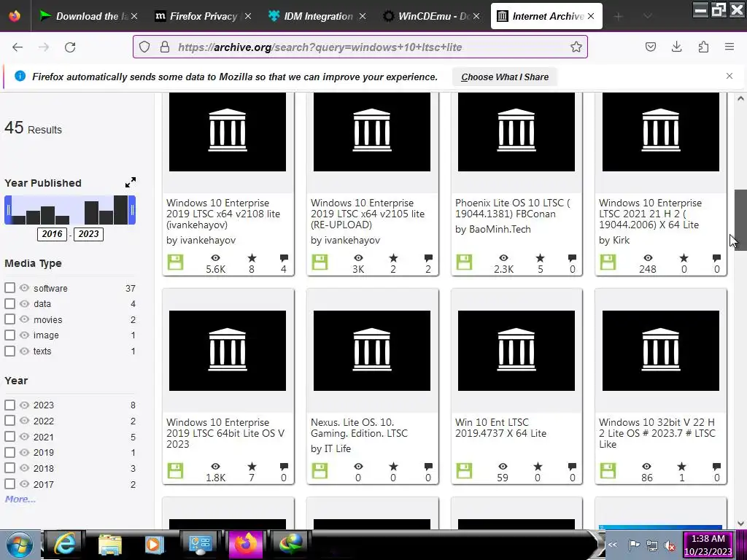The width and height of the screenshot is (747, 560).
Task: Launch Internet Explorer from taskbar
Action: [x=64, y=544]
